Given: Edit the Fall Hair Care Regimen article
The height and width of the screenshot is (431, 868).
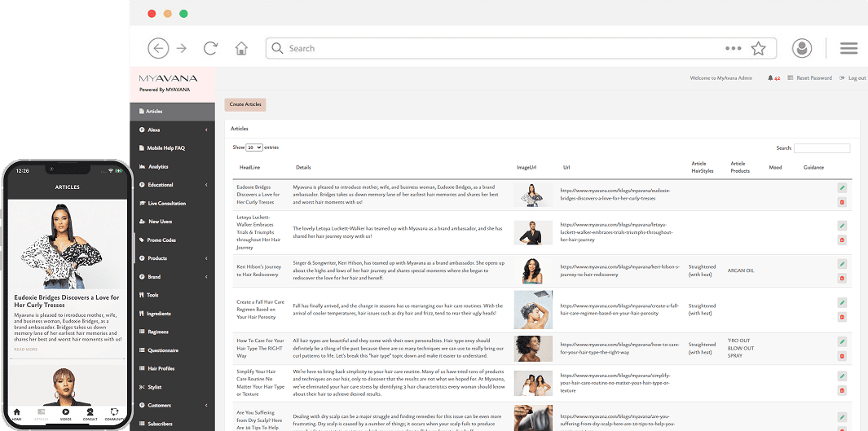Looking at the screenshot, I should click(x=842, y=302).
